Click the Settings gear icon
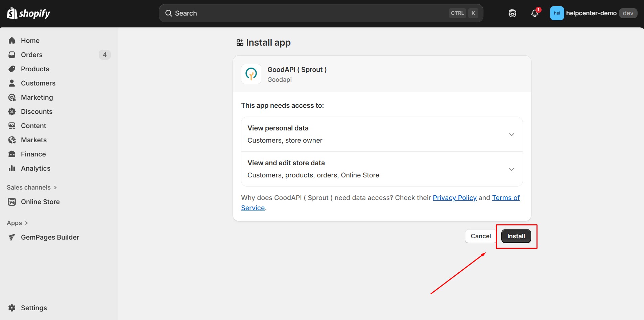This screenshot has height=320, width=644. click(12, 307)
